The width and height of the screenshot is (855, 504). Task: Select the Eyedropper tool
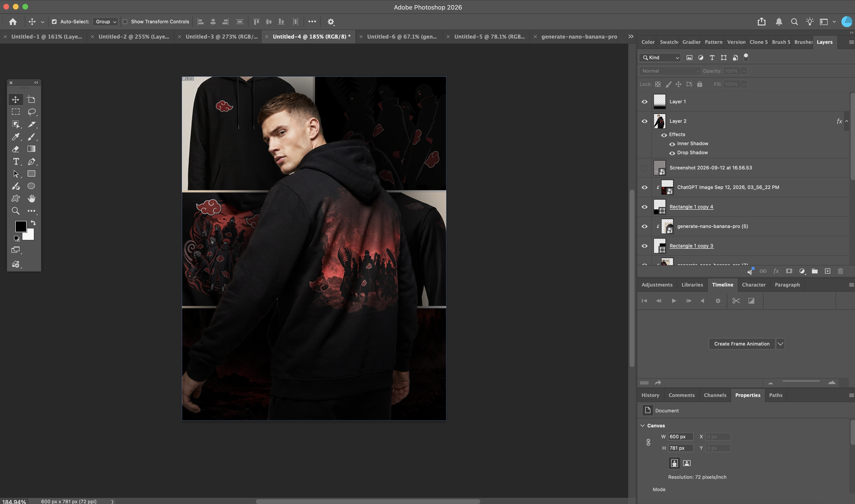pos(16,137)
